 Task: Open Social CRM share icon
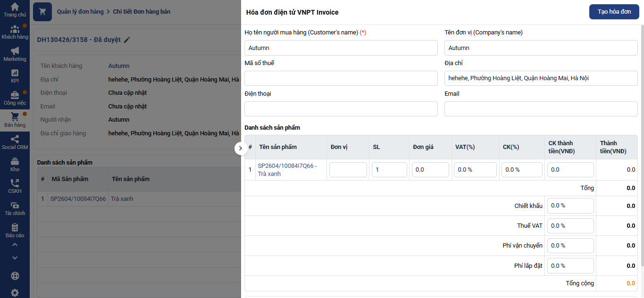tap(15, 140)
